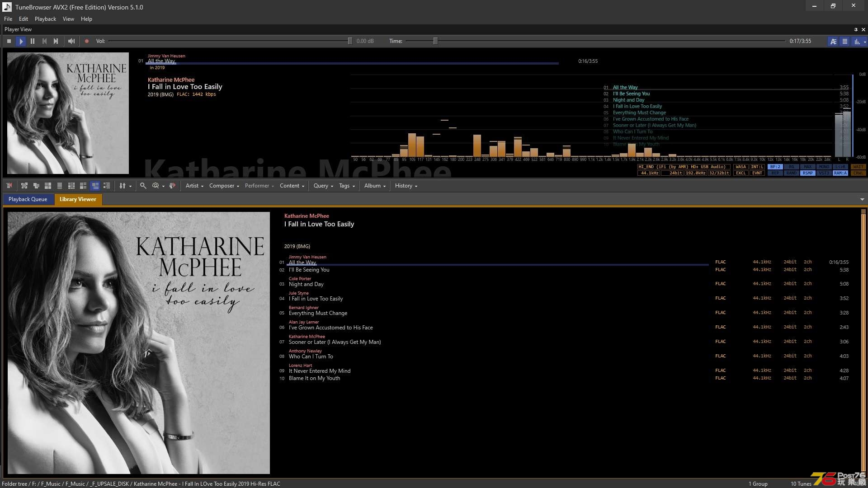
Task: Click the first icon in the library toolbar
Action: click(9, 186)
